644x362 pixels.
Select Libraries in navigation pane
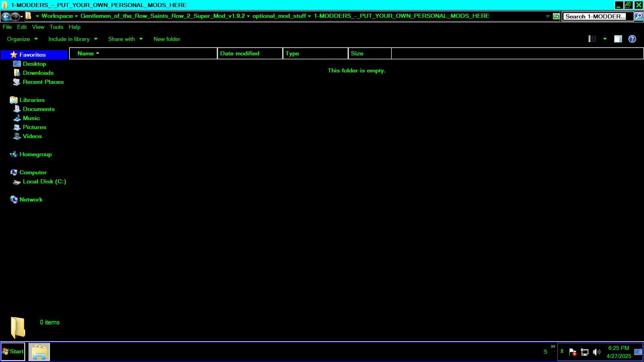coord(32,100)
